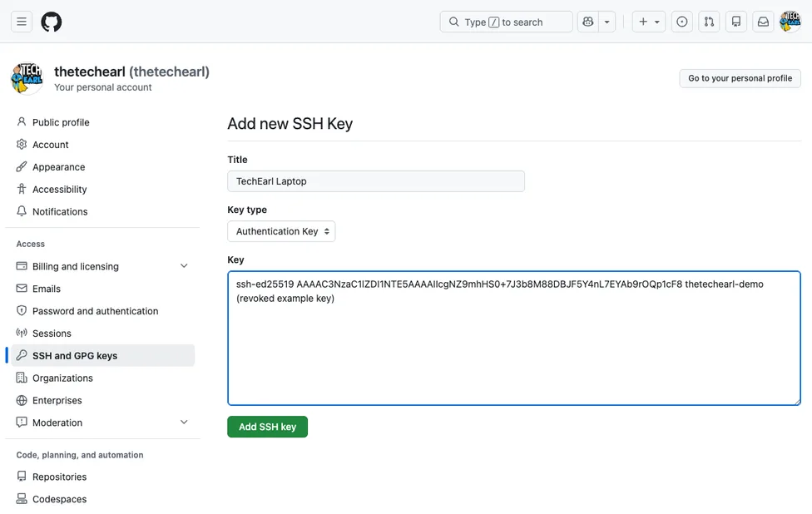
Task: Click the person icon beside Public profile
Action: 22,121
